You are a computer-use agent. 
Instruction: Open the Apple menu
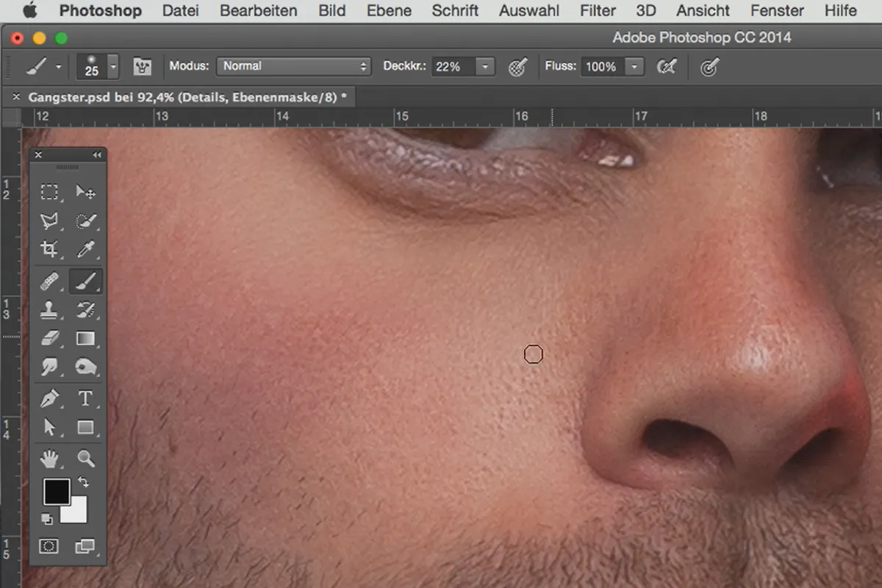click(x=29, y=10)
